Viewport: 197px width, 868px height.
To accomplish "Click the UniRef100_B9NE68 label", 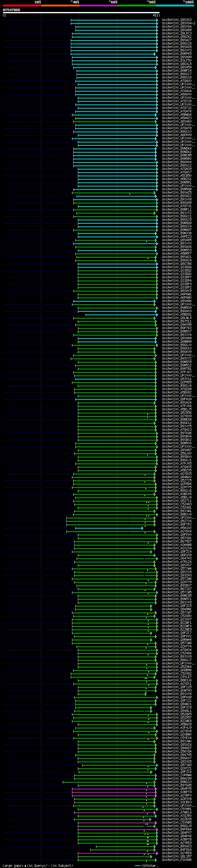I will 177,419.
